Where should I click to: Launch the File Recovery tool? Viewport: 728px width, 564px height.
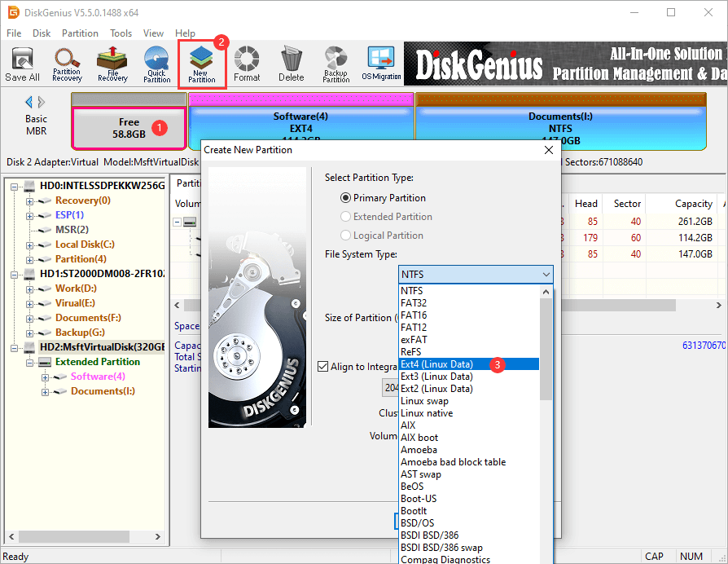(112, 64)
